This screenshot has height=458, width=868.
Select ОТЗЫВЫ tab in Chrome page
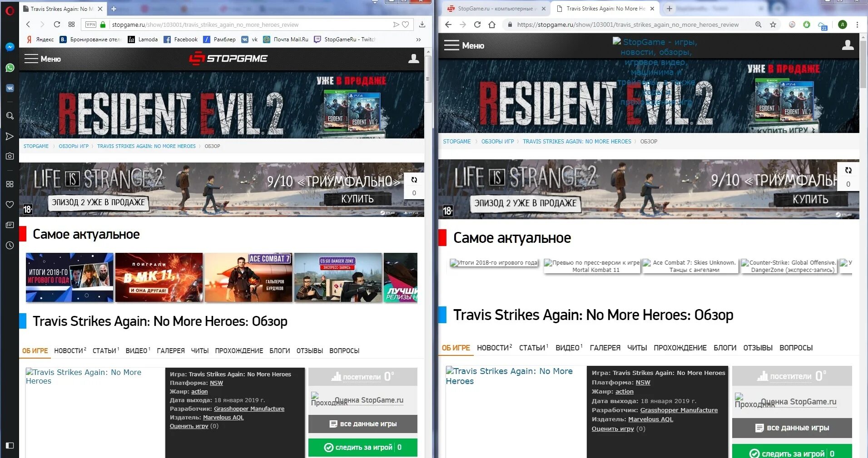[x=758, y=348]
